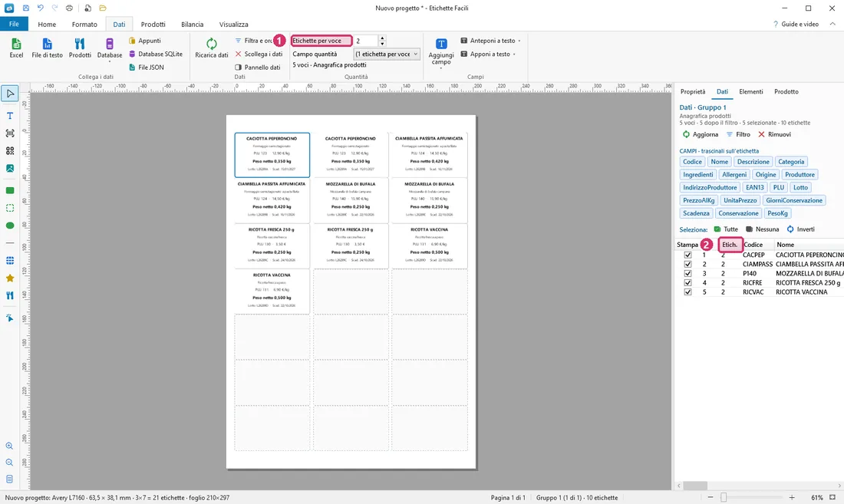Connect a text file data source
844x504 pixels.
coord(48,48)
